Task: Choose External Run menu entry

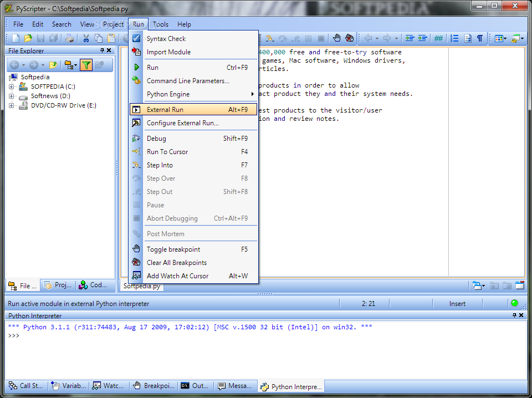Action: click(x=193, y=110)
